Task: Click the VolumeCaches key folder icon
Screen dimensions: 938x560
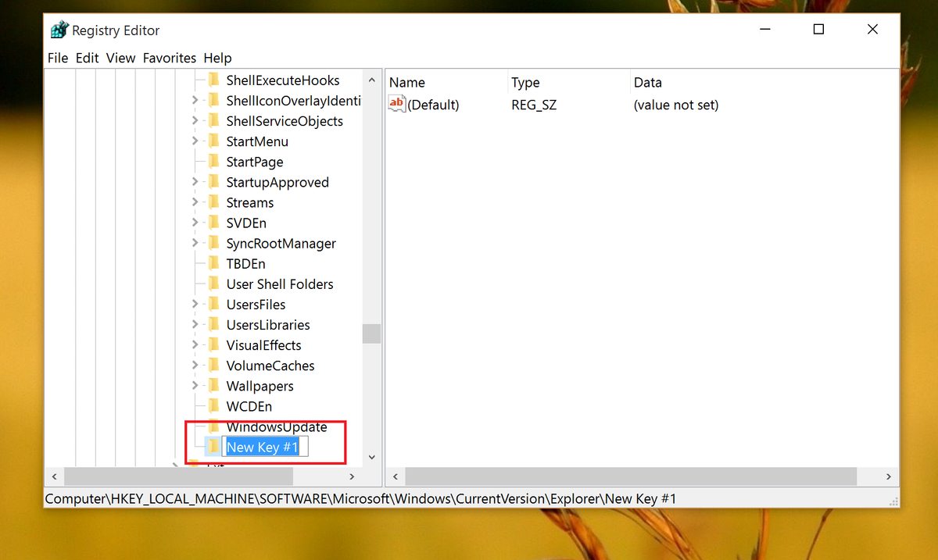Action: [214, 365]
